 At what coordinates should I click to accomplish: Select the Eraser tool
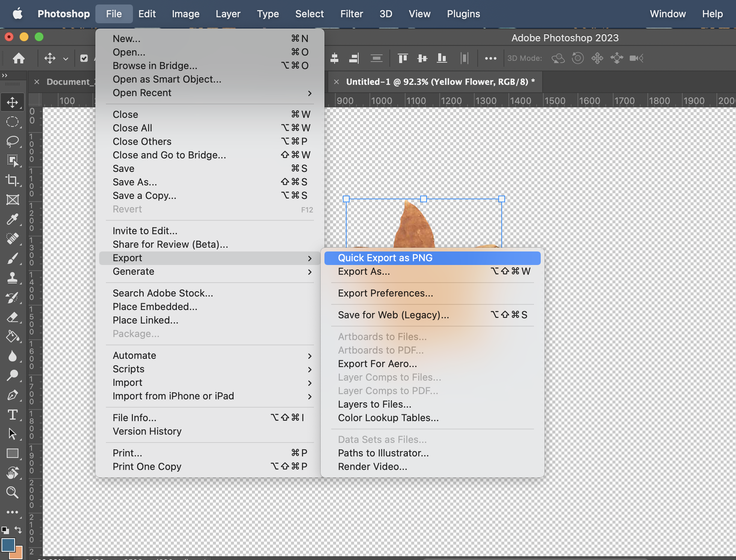pyautogui.click(x=12, y=317)
